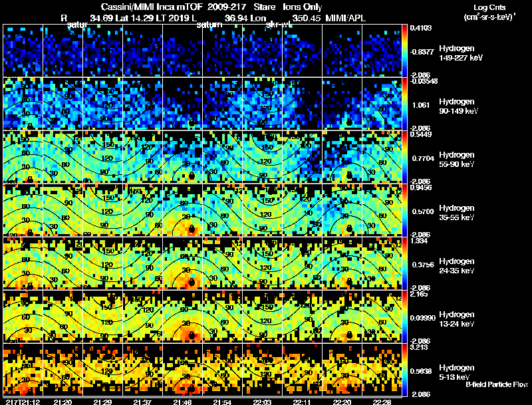Image resolution: width=532 pixels, height=405 pixels.
Task: Open the 13-24 keV panel at 21:29
Action: 102,317
